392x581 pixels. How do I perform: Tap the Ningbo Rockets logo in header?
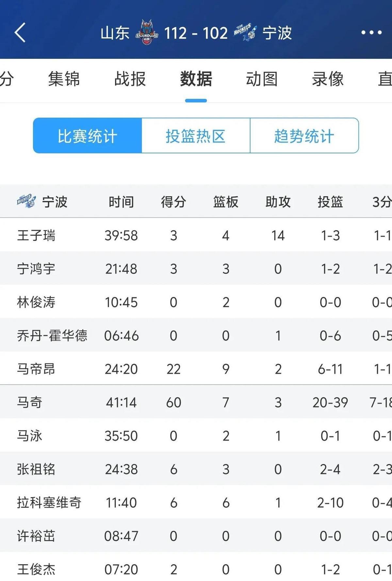point(245,32)
